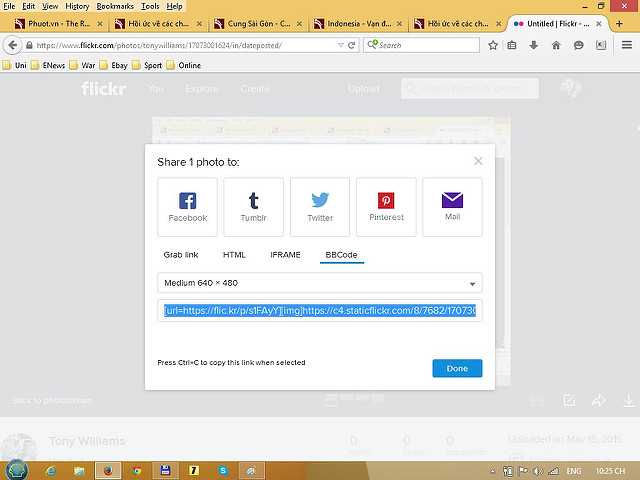Open the Edit menu

(28, 6)
